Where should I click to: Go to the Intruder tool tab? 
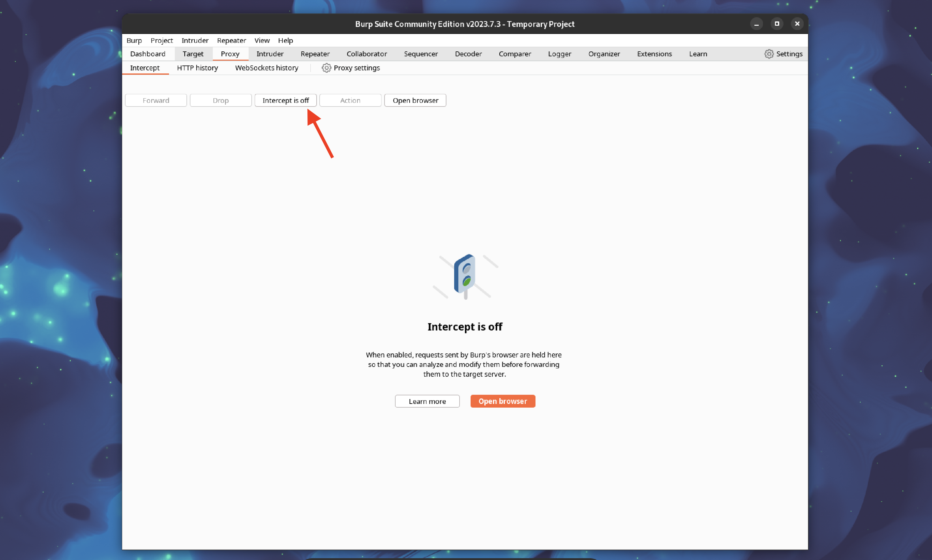(270, 54)
